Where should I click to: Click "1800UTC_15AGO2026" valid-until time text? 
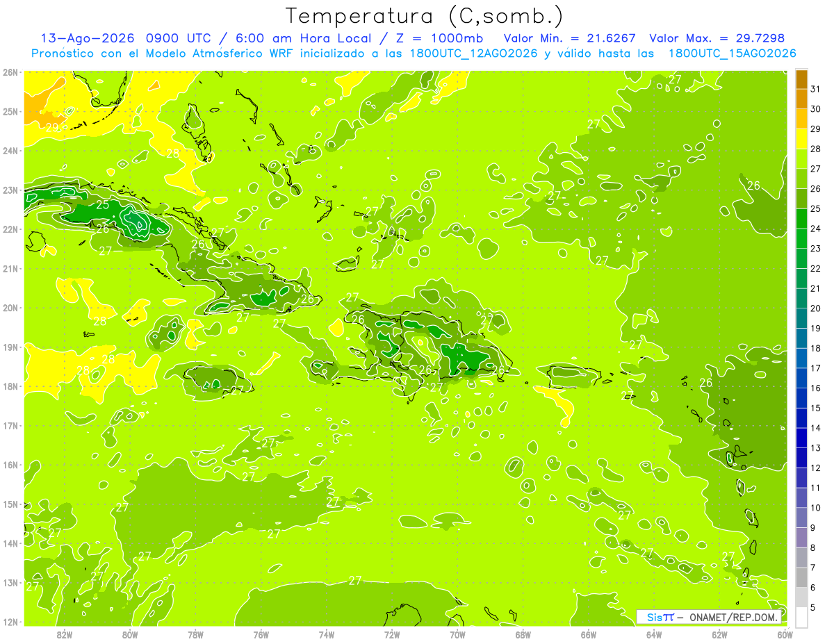[732, 53]
